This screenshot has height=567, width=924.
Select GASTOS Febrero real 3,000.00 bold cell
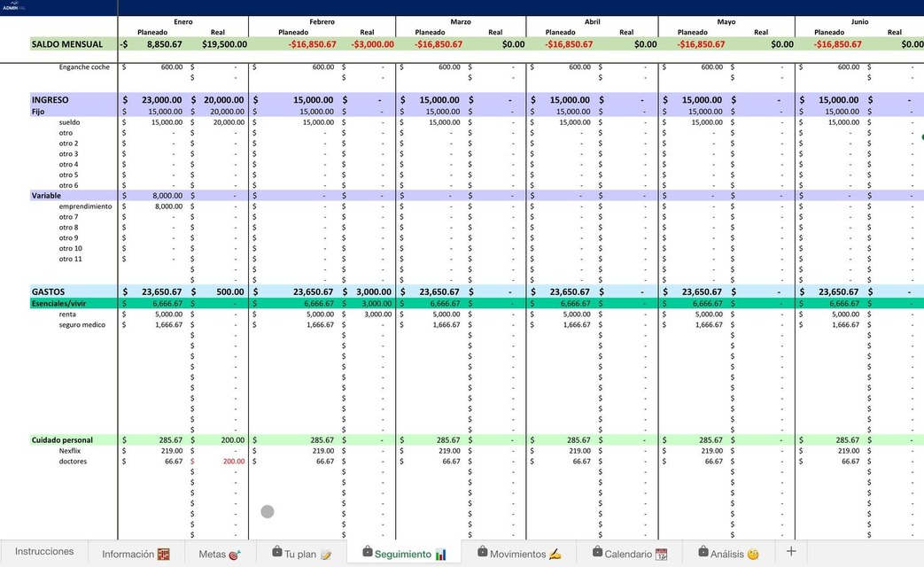(x=374, y=291)
